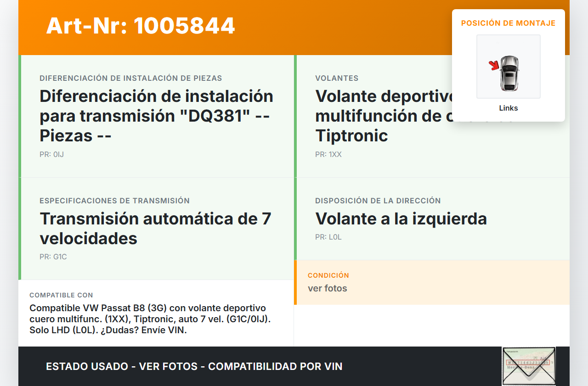This screenshot has width=588, height=386.
Task: Select the Art-Nr: 1005844 heading
Action: click(x=141, y=26)
